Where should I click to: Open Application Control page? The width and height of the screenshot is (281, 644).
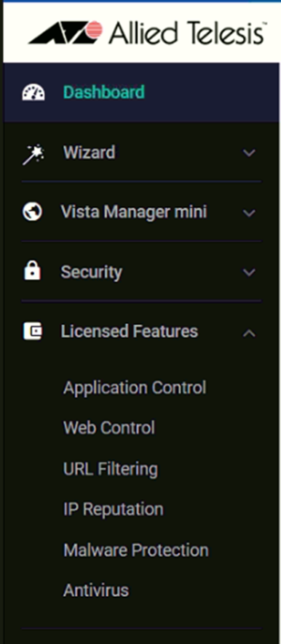135,387
